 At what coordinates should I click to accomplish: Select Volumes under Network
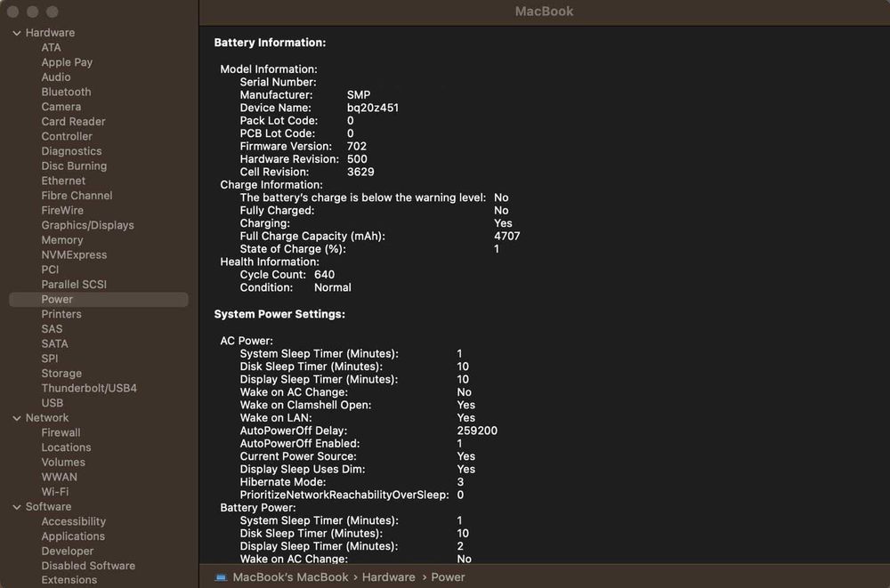tap(63, 462)
